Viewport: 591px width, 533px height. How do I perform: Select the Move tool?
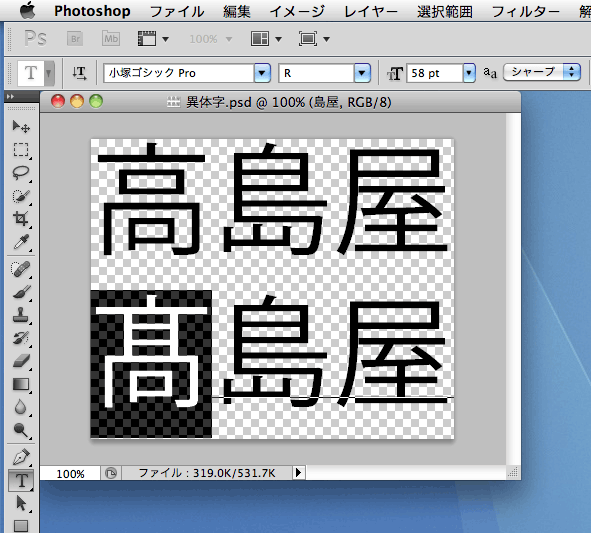(21, 127)
